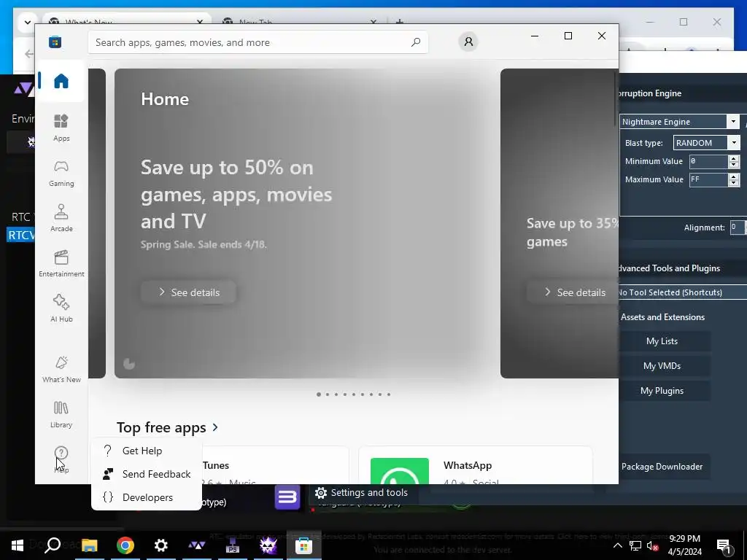Image resolution: width=747 pixels, height=560 pixels.
Task: Open Settings gear from the taskbar
Action: tap(160, 545)
